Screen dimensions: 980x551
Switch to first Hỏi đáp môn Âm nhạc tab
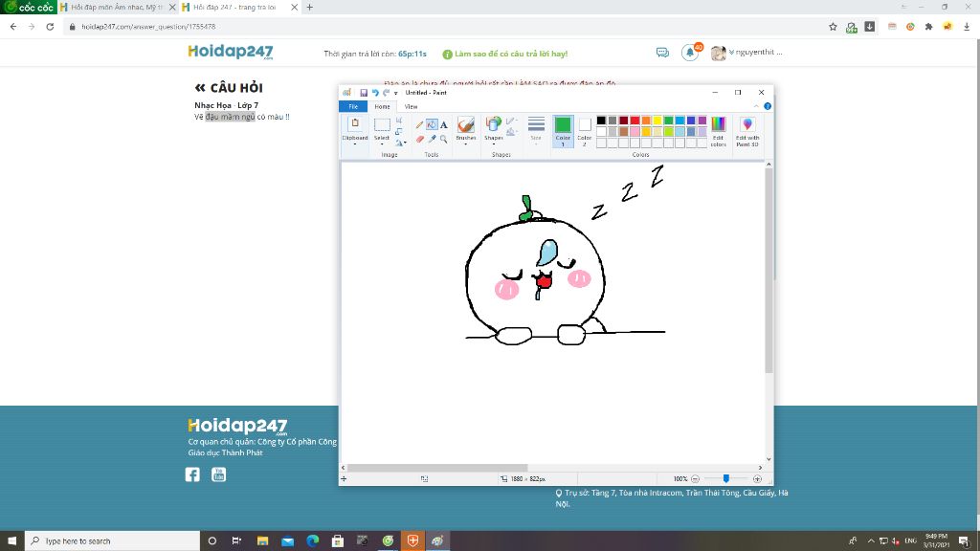(x=118, y=8)
